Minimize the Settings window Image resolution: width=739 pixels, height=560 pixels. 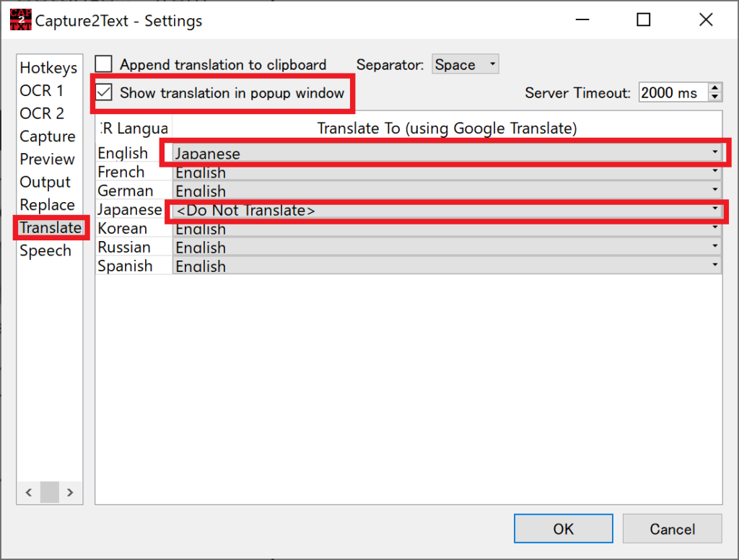[x=582, y=19]
